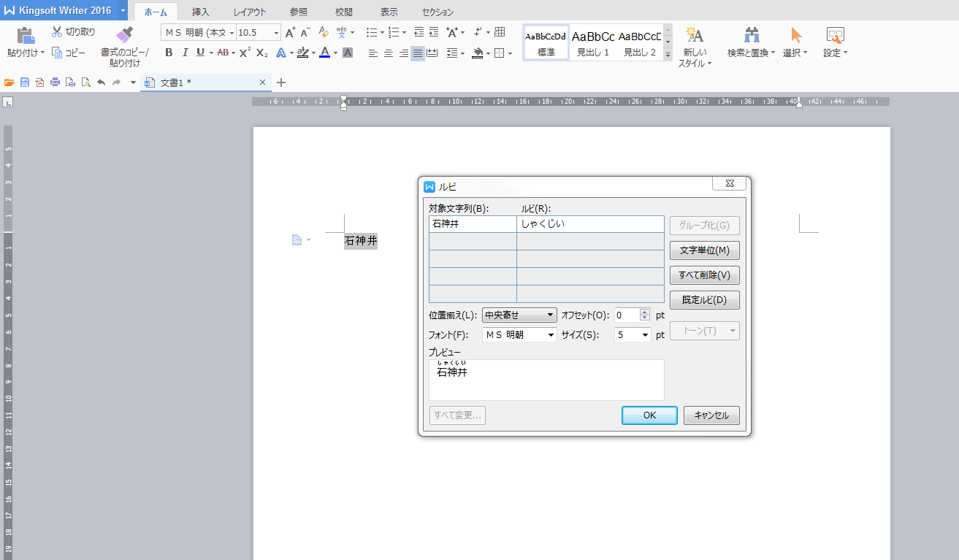The width and height of the screenshot is (959, 560).
Task: Apply bullet list formatting
Action: tap(371, 32)
